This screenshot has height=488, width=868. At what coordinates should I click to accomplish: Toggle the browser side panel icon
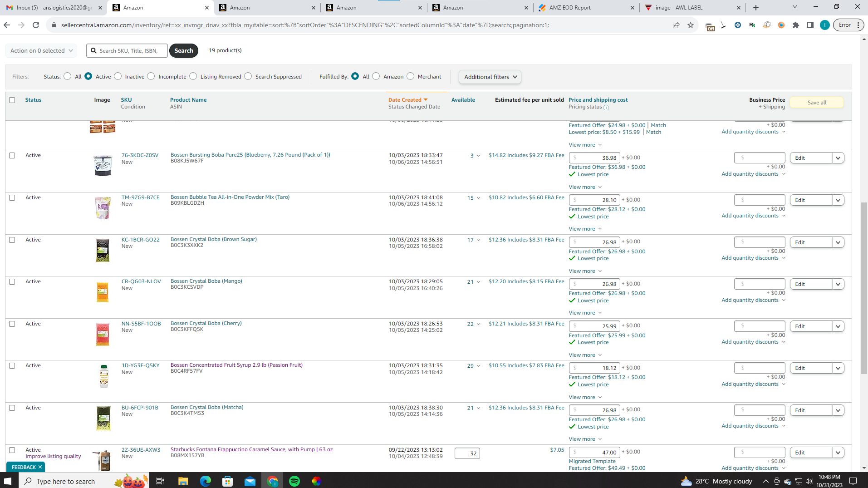pos(810,25)
